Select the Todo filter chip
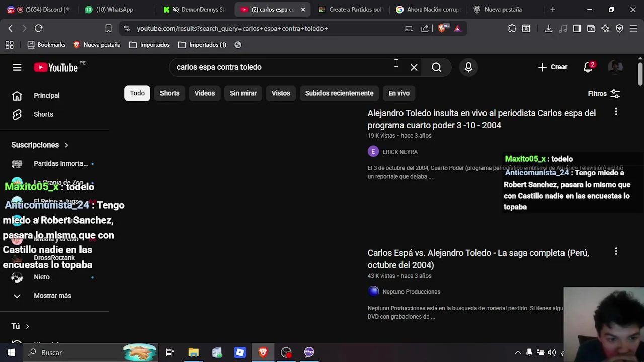Image resolution: width=644 pixels, height=362 pixels. 137,93
